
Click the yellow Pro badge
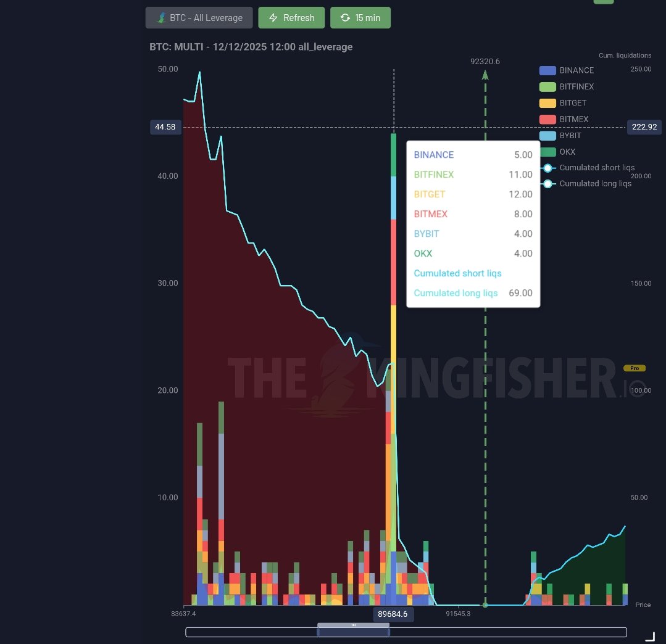634,368
